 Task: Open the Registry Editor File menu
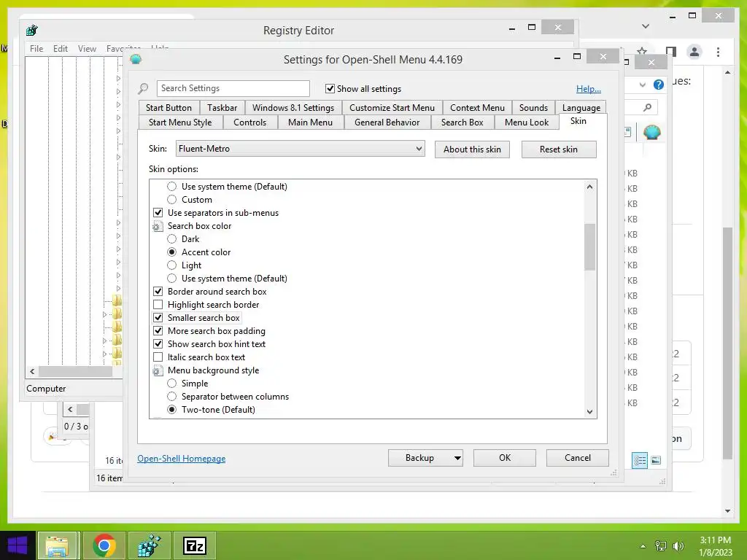click(36, 49)
